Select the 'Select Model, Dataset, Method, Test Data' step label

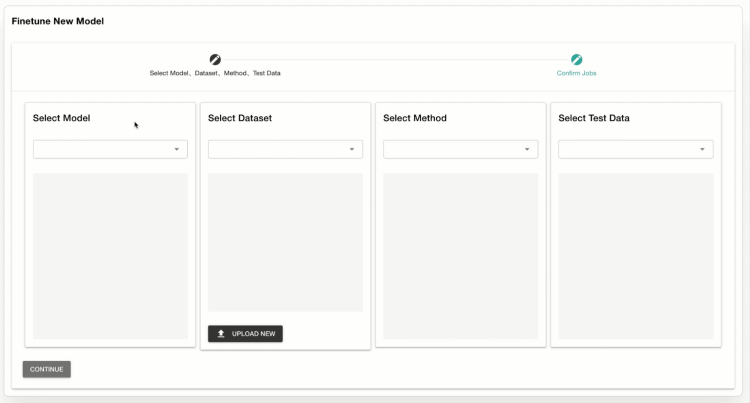(215, 73)
